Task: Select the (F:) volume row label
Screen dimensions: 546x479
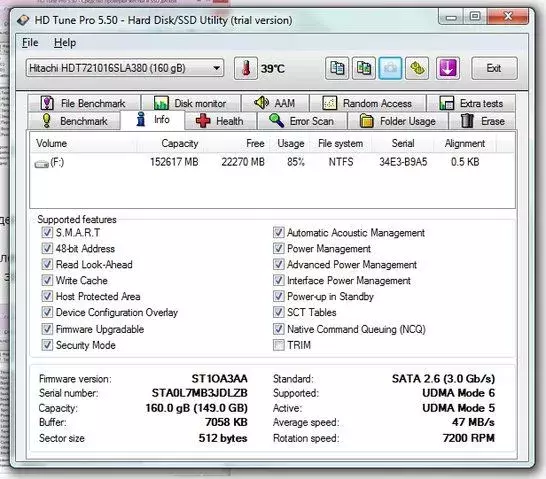Action: tap(57, 162)
